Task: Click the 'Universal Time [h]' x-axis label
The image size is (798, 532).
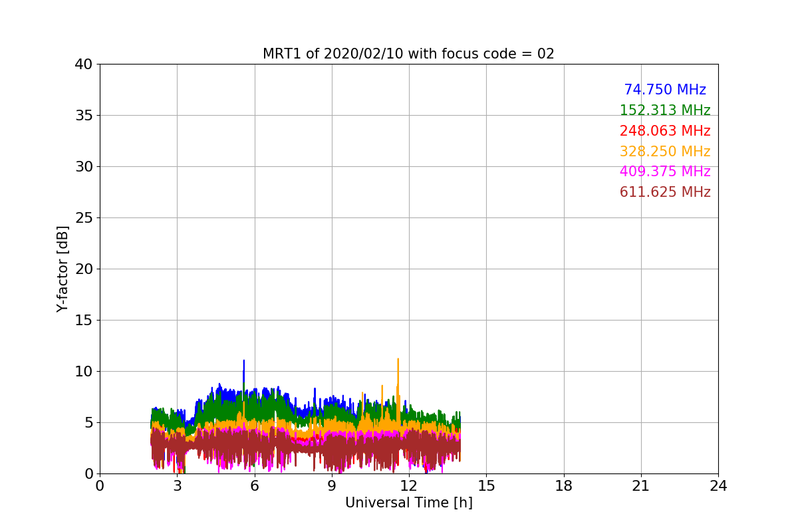Action: pos(408,503)
